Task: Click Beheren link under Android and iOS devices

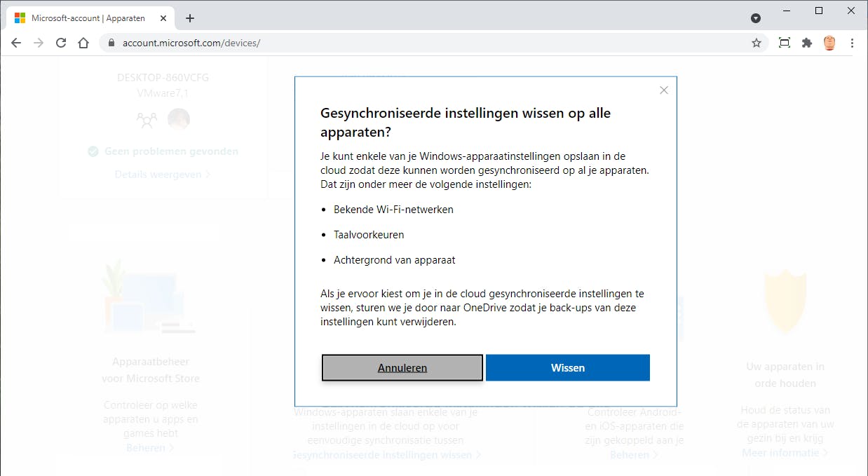Action: pyautogui.click(x=634, y=455)
